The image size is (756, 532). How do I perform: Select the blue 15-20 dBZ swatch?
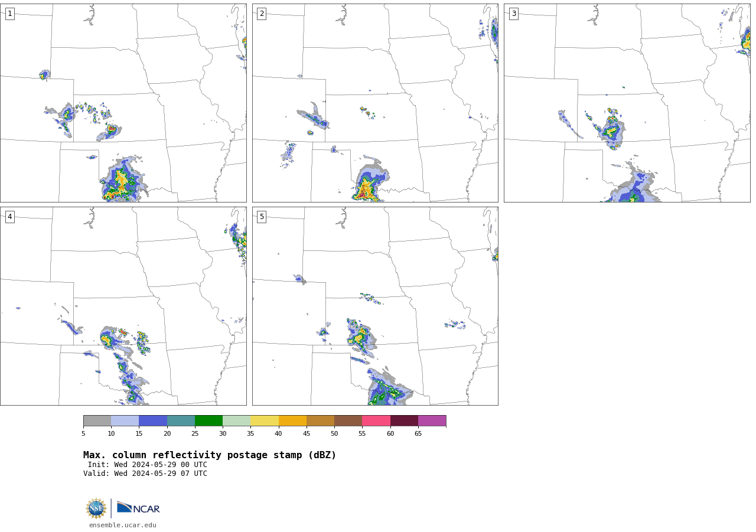pyautogui.click(x=153, y=421)
